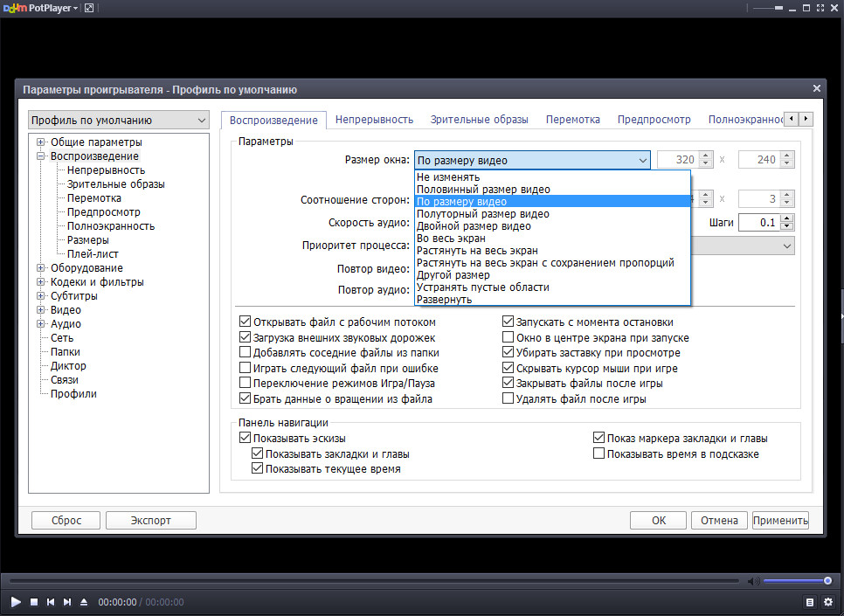Click the Stop playback icon
This screenshot has width=844, height=616.
[34, 602]
